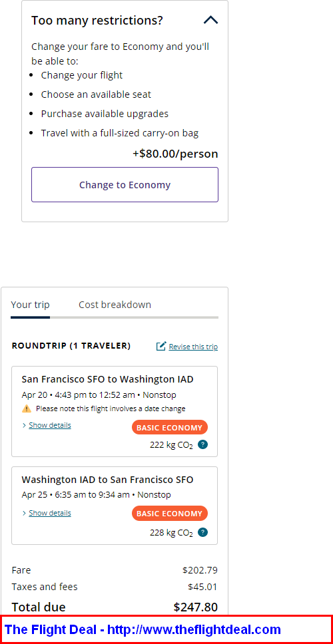Open CO2 help icon for 222 kg
Screen dimensions: 333x644
[202, 444]
